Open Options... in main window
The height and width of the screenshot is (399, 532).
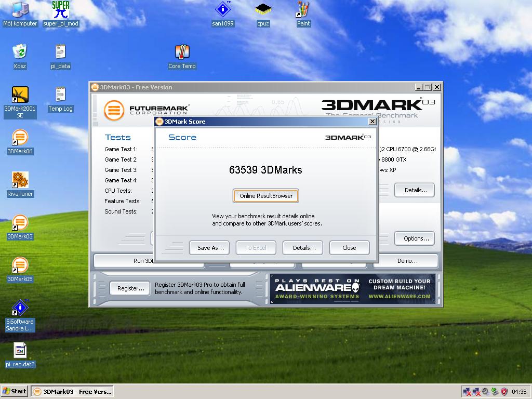click(x=414, y=238)
